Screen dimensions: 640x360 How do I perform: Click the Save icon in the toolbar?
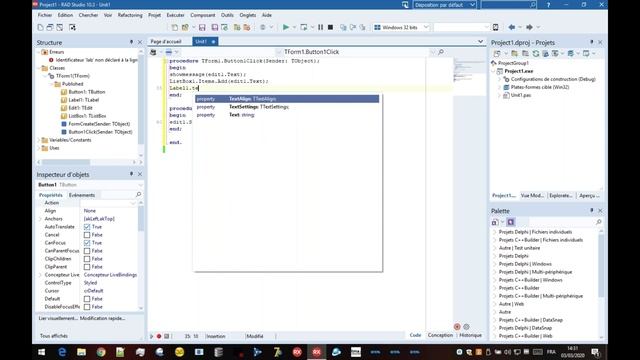202,27
